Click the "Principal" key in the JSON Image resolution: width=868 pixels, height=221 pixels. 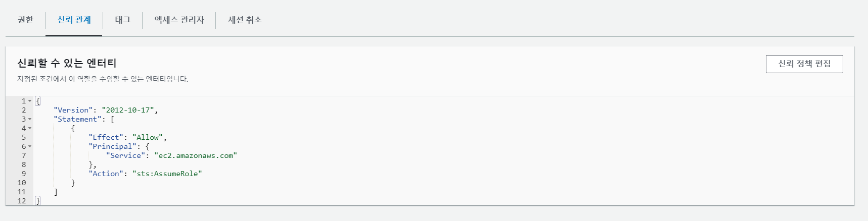pos(113,146)
